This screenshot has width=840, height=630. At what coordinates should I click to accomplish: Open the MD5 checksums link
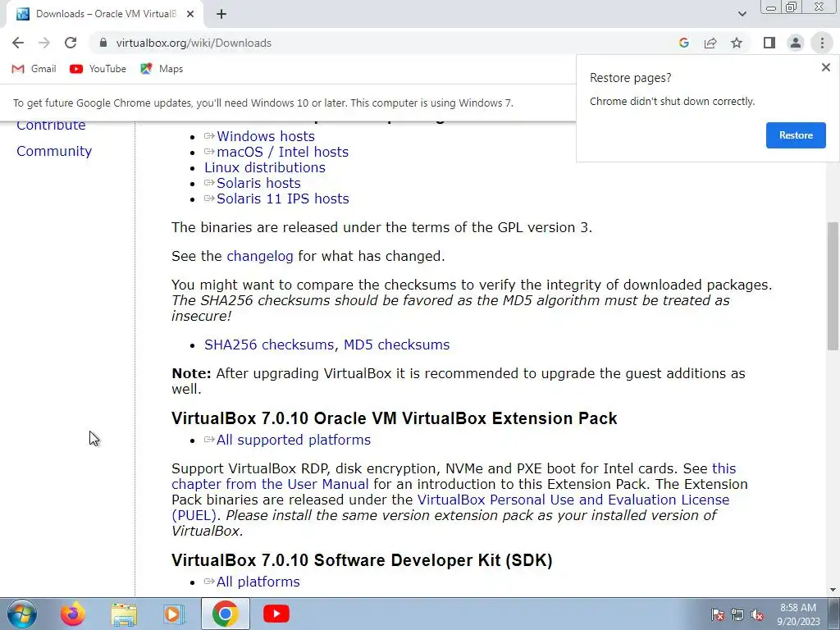(396, 345)
